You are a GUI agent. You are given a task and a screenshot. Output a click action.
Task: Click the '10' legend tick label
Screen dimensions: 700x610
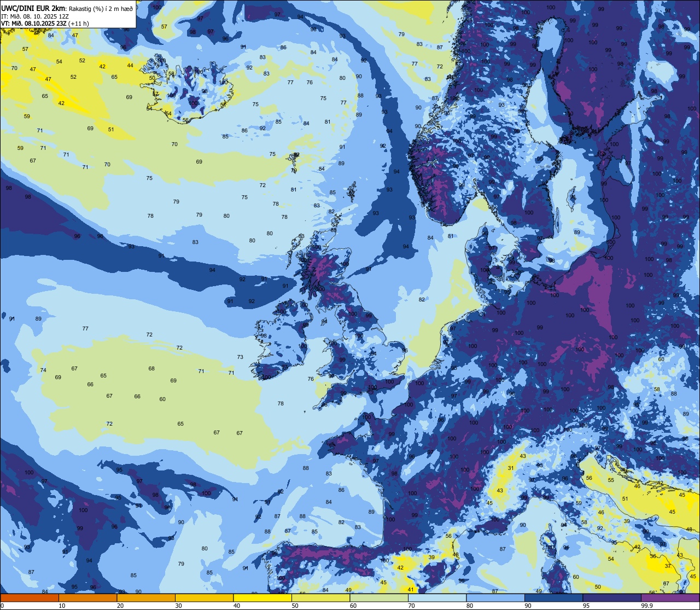pyautogui.click(x=62, y=606)
